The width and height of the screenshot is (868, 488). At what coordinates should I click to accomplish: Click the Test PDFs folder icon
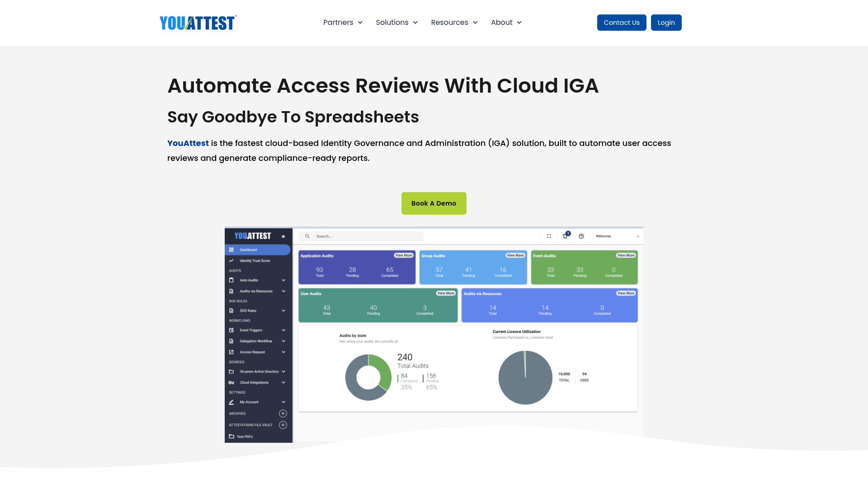tap(231, 436)
